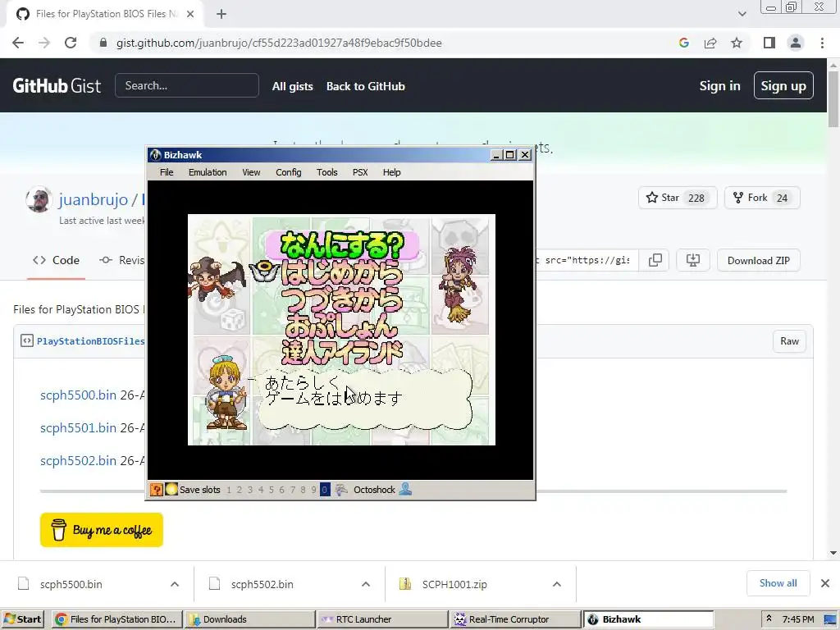Click the blue user icon beside Octoshock
The height and width of the screenshot is (630, 840).
405,489
